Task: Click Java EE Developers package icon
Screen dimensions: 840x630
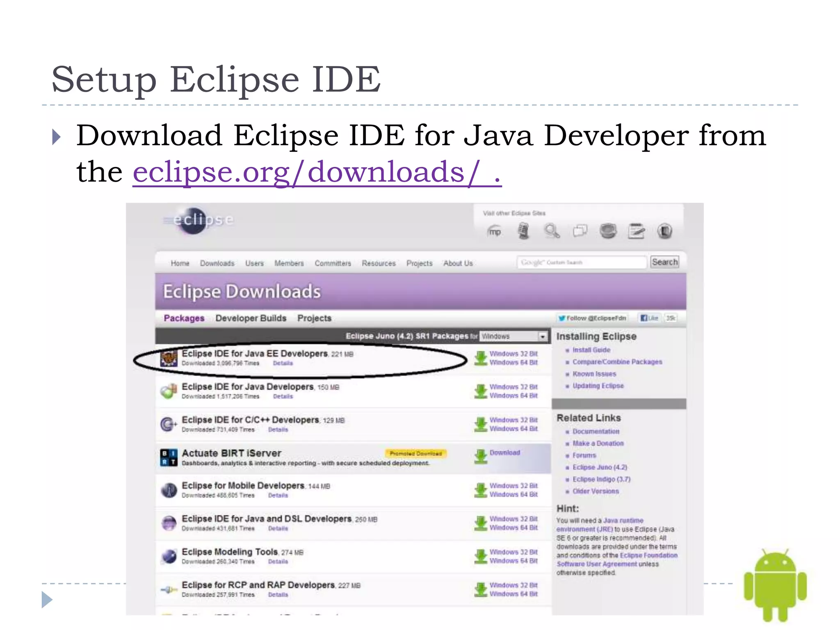Action: (x=169, y=358)
